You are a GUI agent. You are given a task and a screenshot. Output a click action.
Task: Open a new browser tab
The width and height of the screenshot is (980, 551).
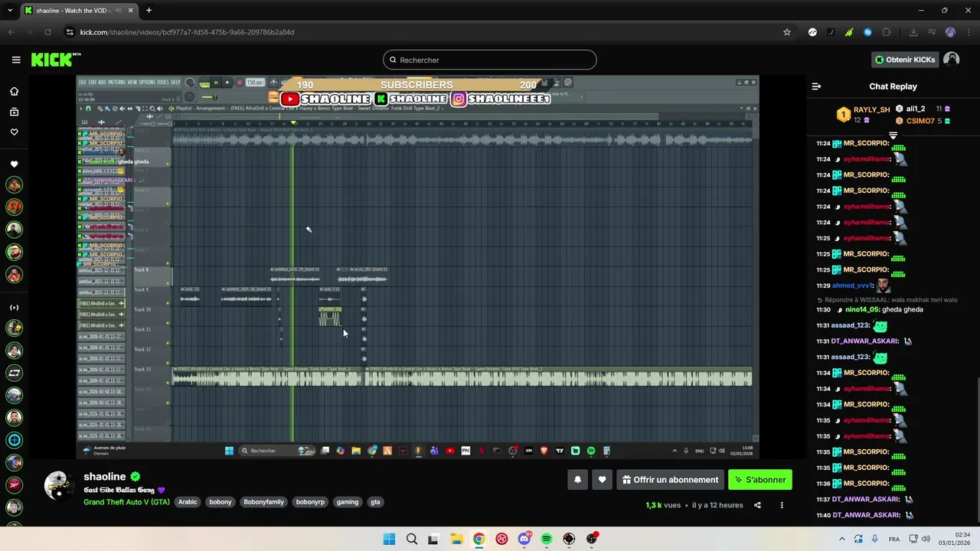pos(149,11)
